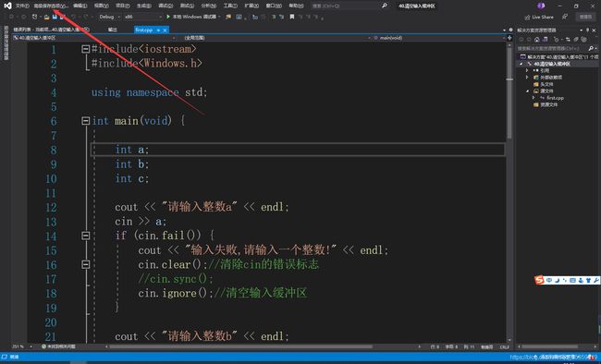The width and height of the screenshot is (601, 364).
Task: Click the open file folder icon
Action: [47, 17]
